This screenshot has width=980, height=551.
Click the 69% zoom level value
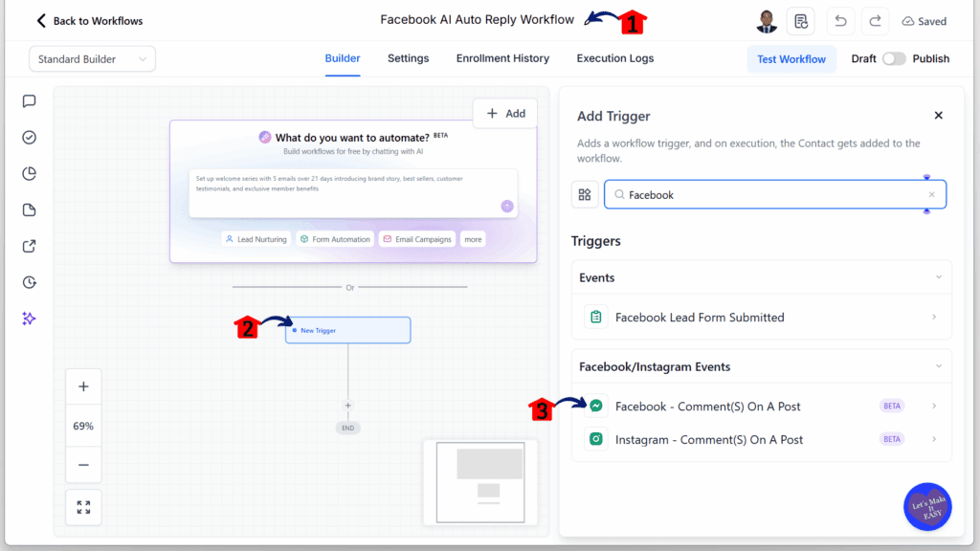pos(83,426)
